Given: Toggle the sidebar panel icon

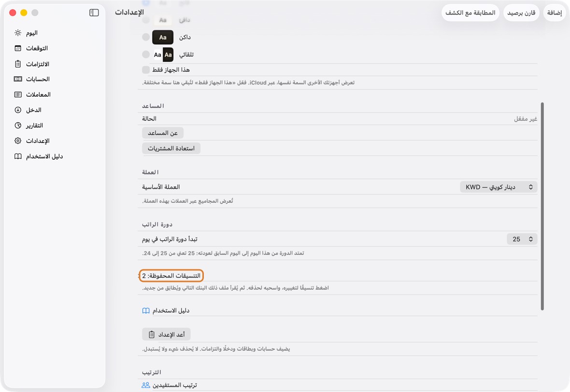Looking at the screenshot, I should pos(94,13).
